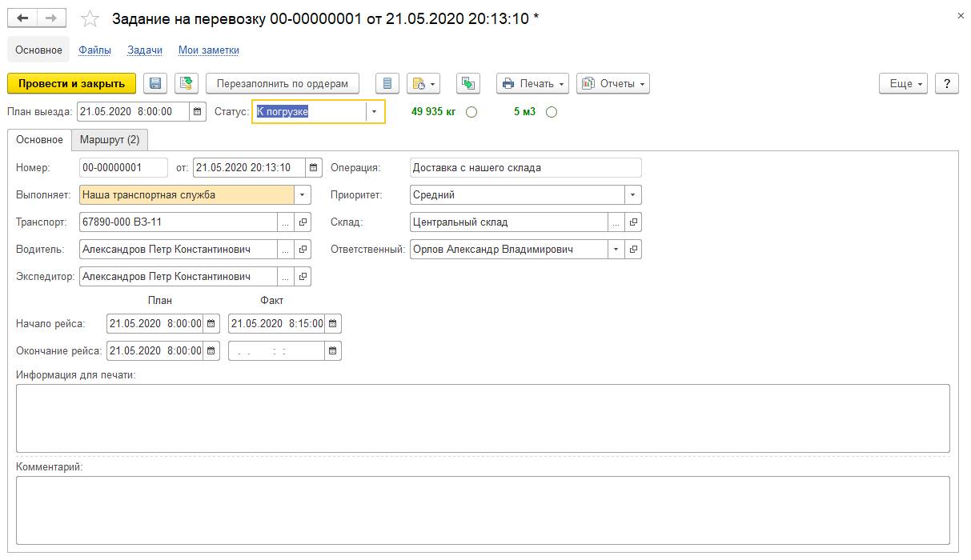This screenshot has width=971, height=560.
Task: Open the document list icon in toolbar
Action: click(x=387, y=83)
